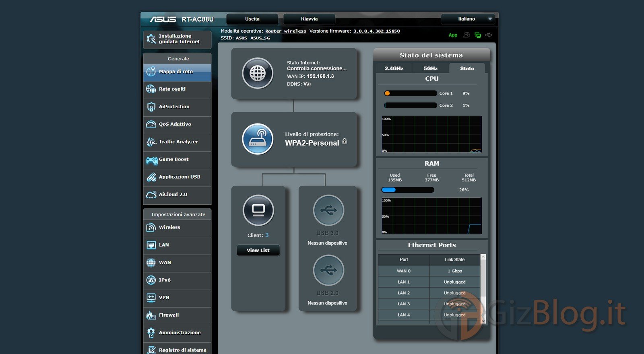Screen dimensions: 644x354
Task: Click the Core 1 CPU usage bar
Action: pos(411,93)
